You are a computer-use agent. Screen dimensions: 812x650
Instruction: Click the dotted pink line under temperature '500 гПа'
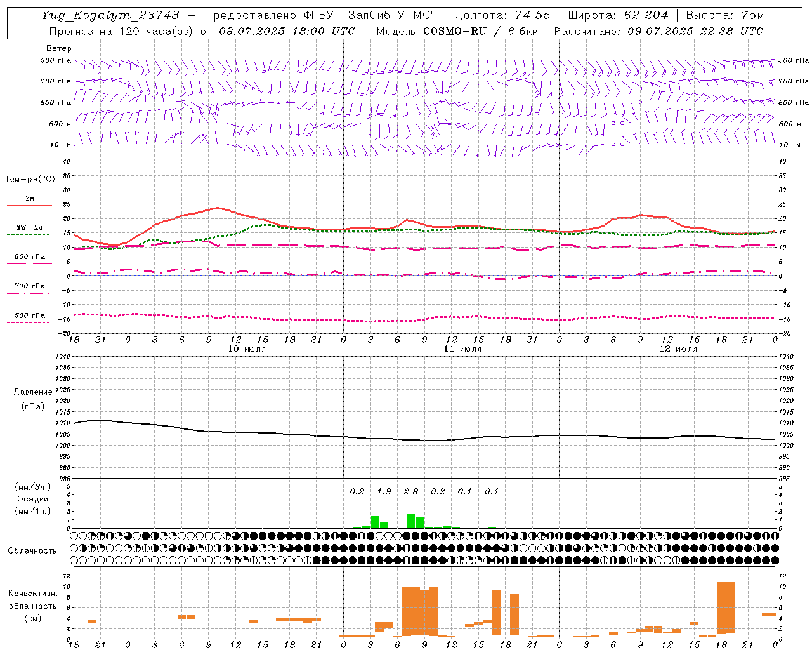click(x=29, y=322)
